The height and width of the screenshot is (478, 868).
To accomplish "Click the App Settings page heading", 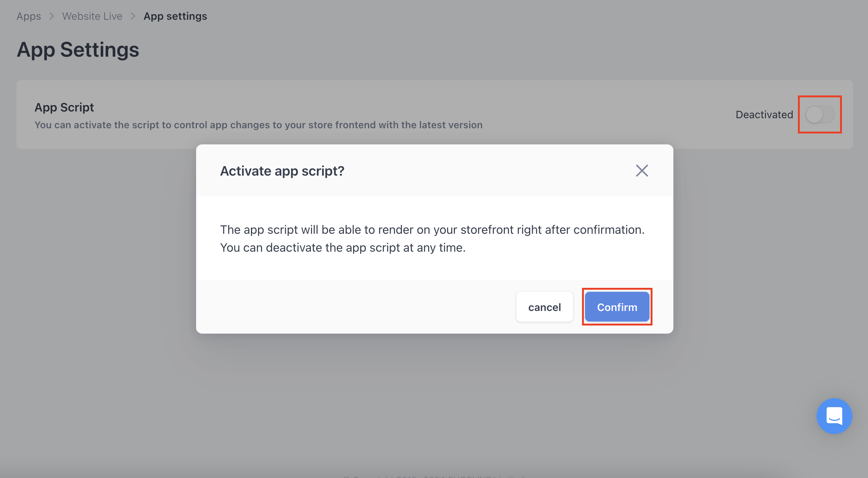I will [x=78, y=50].
